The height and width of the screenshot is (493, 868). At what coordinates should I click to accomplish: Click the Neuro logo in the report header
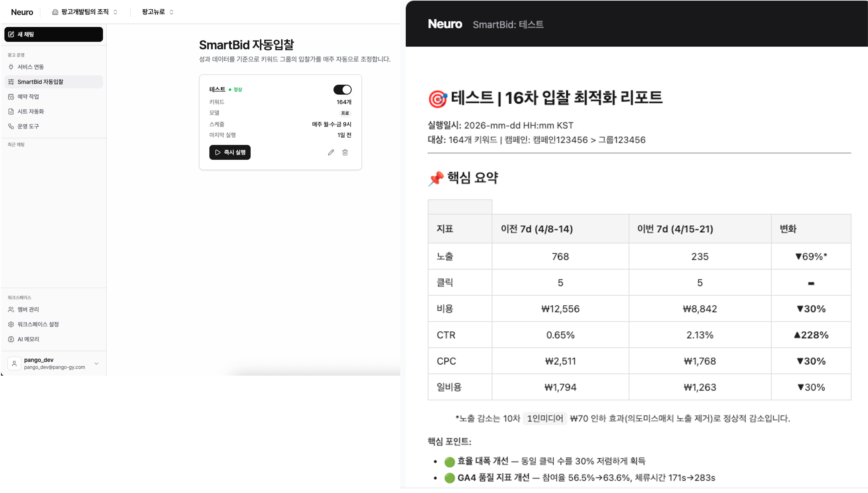(445, 24)
